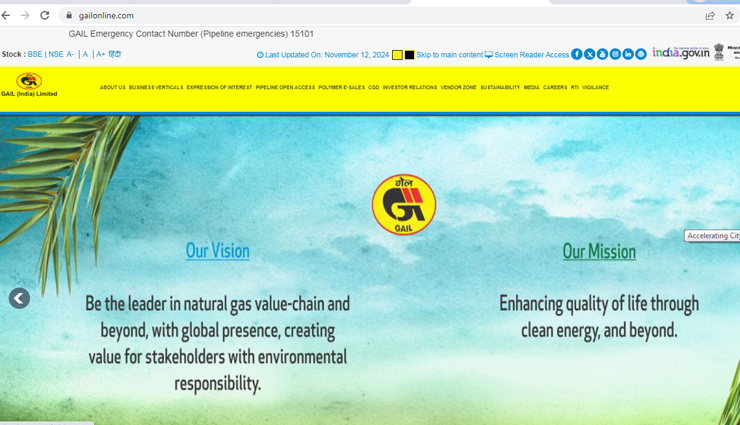Click the GAIL (India) Limited header logo
Screen dimensions: 740x425
point(29,85)
